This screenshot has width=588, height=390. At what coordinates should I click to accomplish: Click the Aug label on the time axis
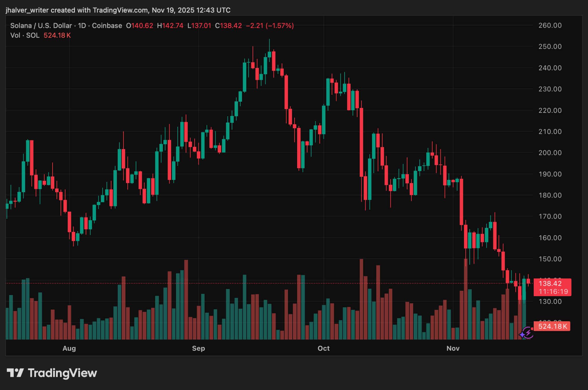69,348
